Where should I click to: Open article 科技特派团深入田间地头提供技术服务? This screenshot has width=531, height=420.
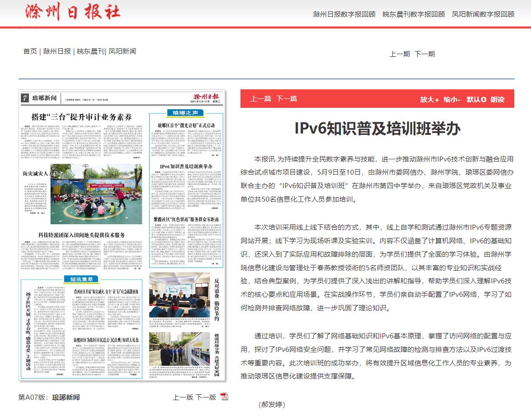coord(81,235)
